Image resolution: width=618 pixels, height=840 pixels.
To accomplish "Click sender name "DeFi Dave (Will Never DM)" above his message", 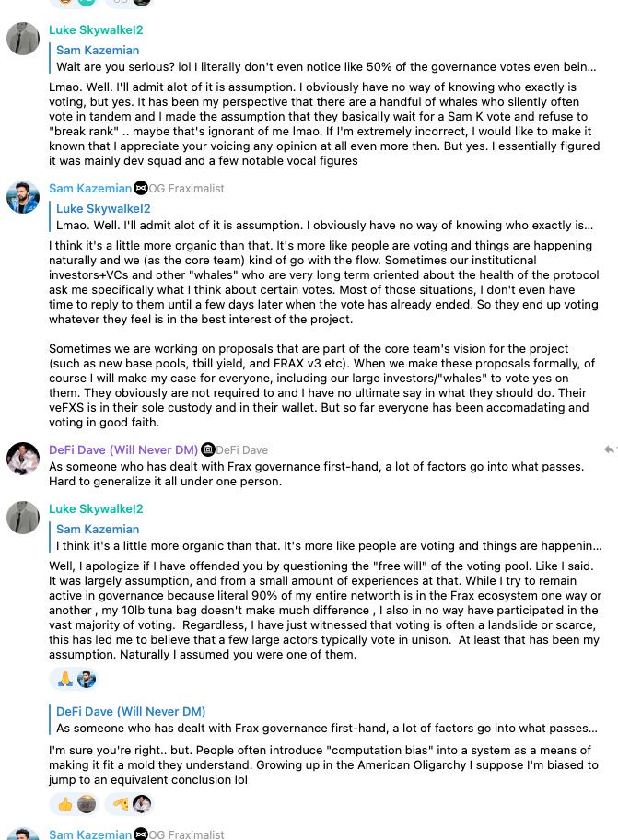I will (123, 449).
